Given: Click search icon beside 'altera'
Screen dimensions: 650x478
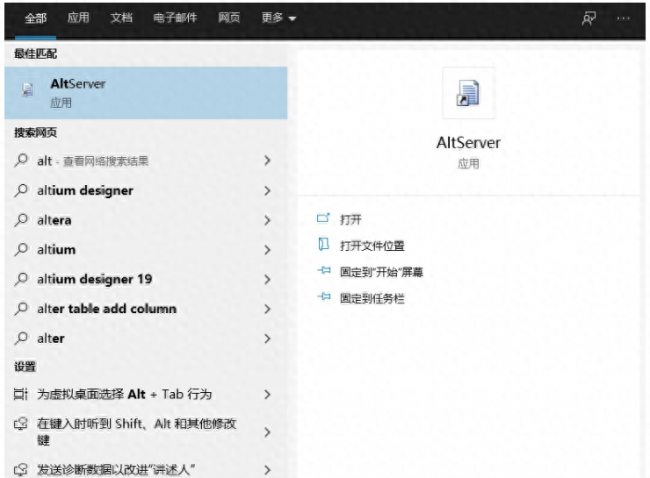Looking at the screenshot, I should click(21, 219).
